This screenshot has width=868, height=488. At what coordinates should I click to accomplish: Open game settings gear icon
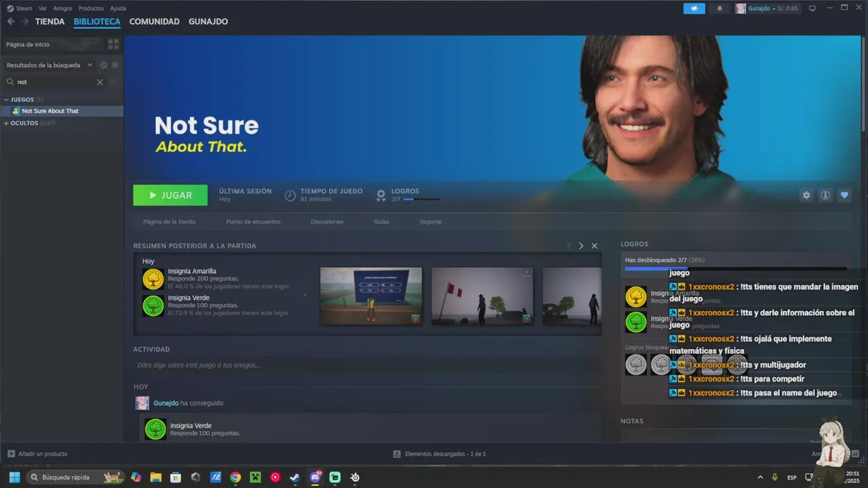pos(806,195)
